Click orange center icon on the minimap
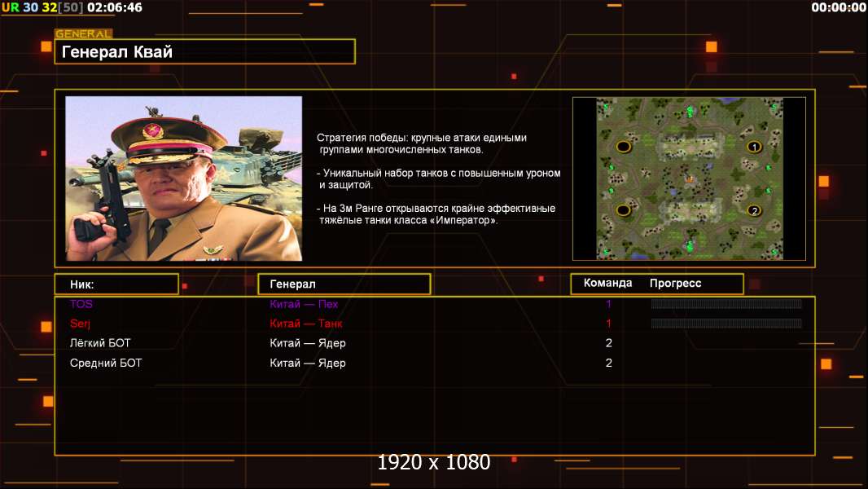 (x=690, y=178)
